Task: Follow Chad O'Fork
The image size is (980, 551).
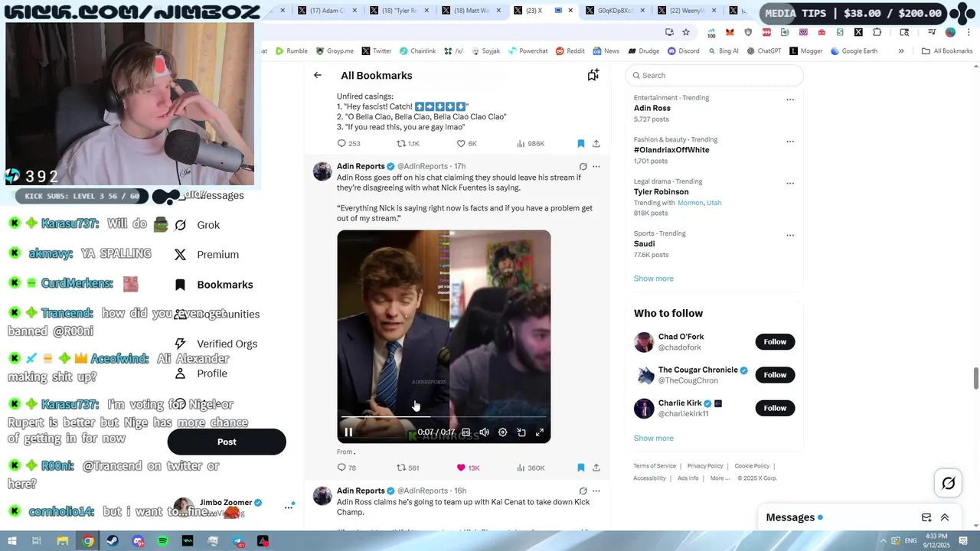Action: 775,342
